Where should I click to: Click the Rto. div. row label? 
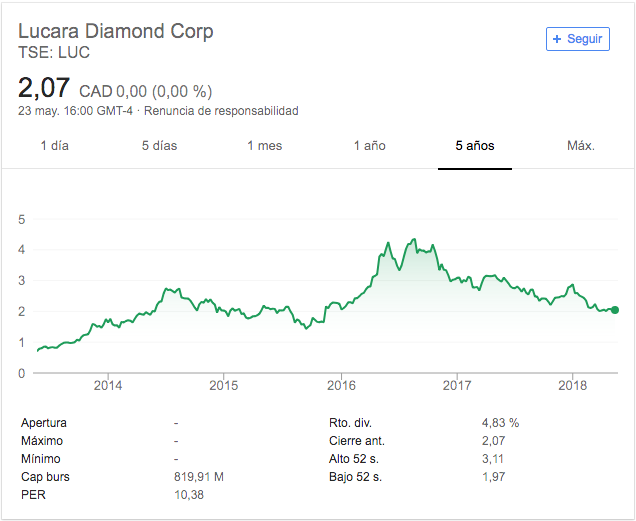pos(350,423)
